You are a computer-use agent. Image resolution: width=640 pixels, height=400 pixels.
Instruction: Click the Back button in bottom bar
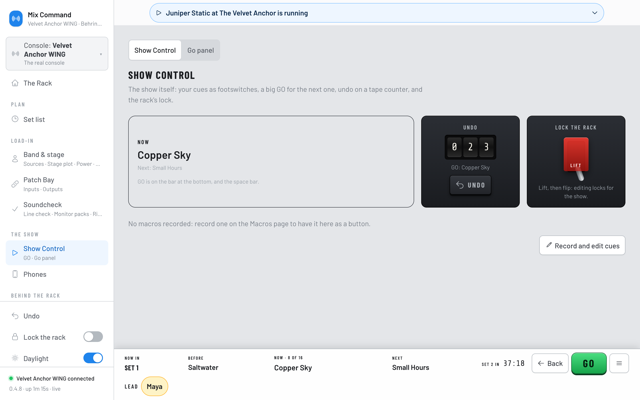(550, 363)
